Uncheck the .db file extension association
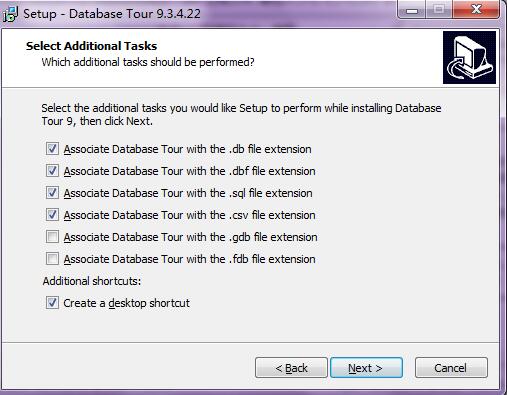The width and height of the screenshot is (507, 395). click(x=52, y=149)
